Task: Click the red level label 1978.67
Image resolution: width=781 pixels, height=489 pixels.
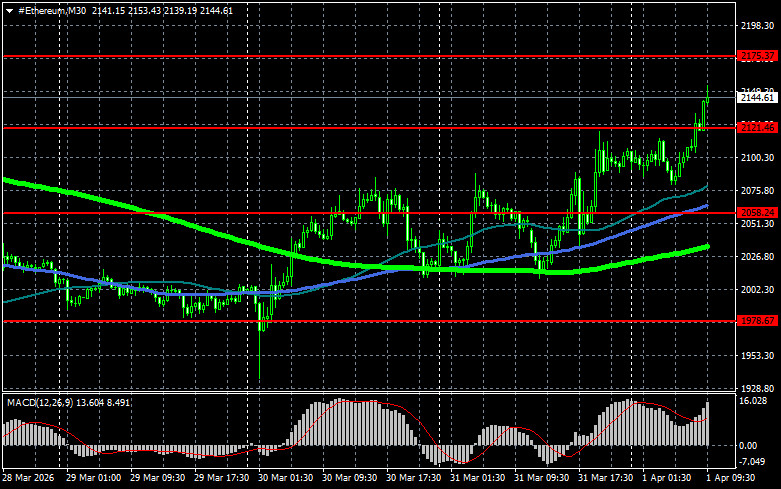Action: [757, 321]
